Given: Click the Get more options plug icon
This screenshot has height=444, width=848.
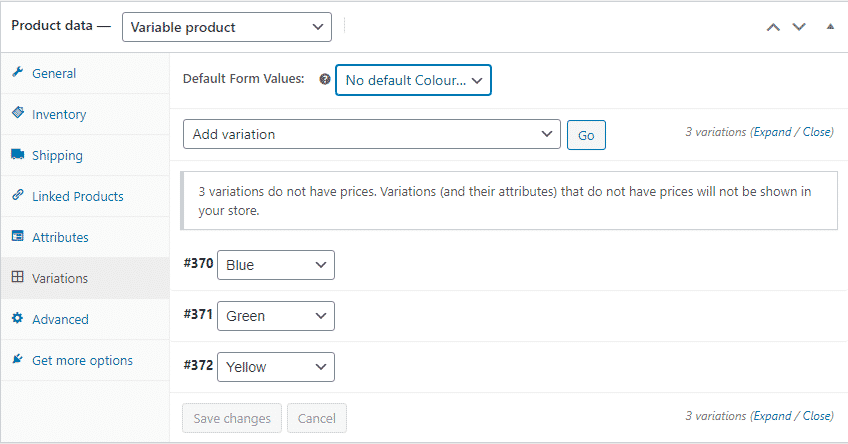Looking at the screenshot, I should point(18,359).
